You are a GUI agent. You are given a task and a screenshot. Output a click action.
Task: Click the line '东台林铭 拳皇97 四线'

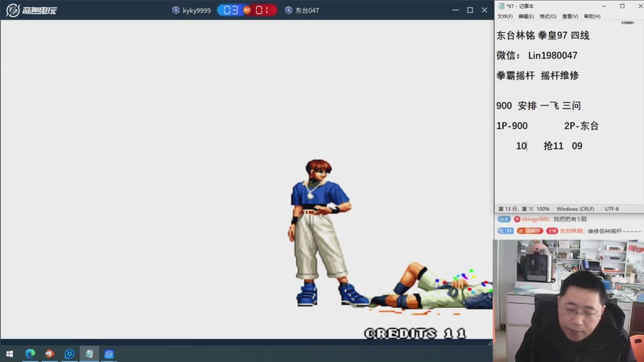pos(543,35)
